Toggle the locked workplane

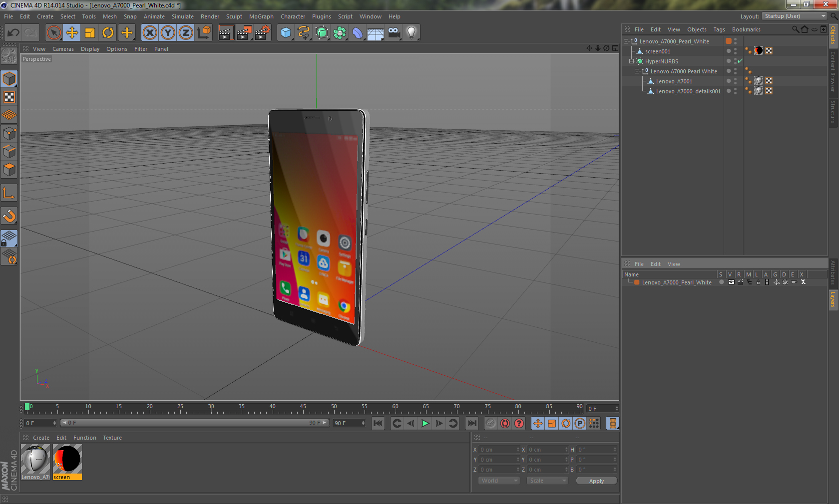[x=9, y=239]
